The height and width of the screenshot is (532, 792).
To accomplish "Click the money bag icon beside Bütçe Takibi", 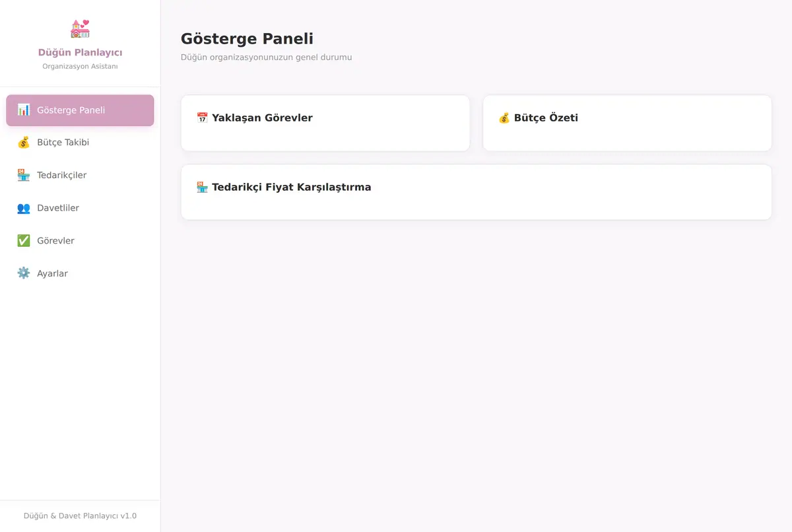I will [24, 143].
